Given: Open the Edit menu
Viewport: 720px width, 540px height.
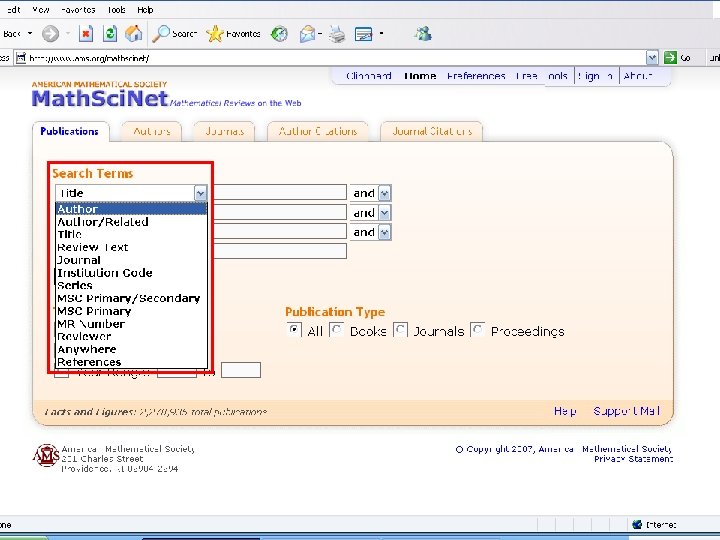Looking at the screenshot, I should 13,10.
